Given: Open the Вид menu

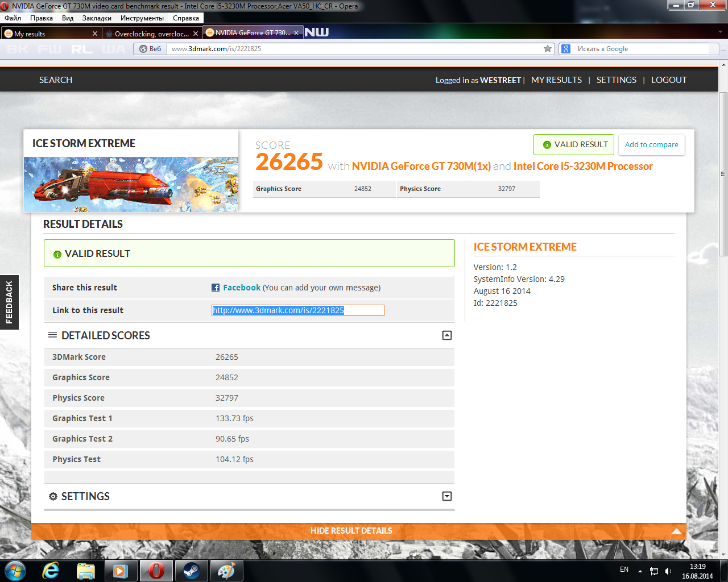Looking at the screenshot, I should coord(68,18).
